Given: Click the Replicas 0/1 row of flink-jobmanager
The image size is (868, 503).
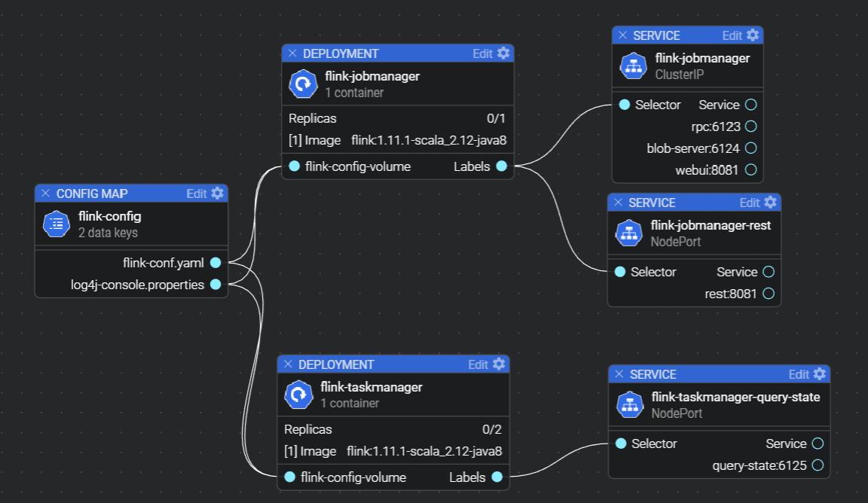Looking at the screenshot, I should [398, 118].
